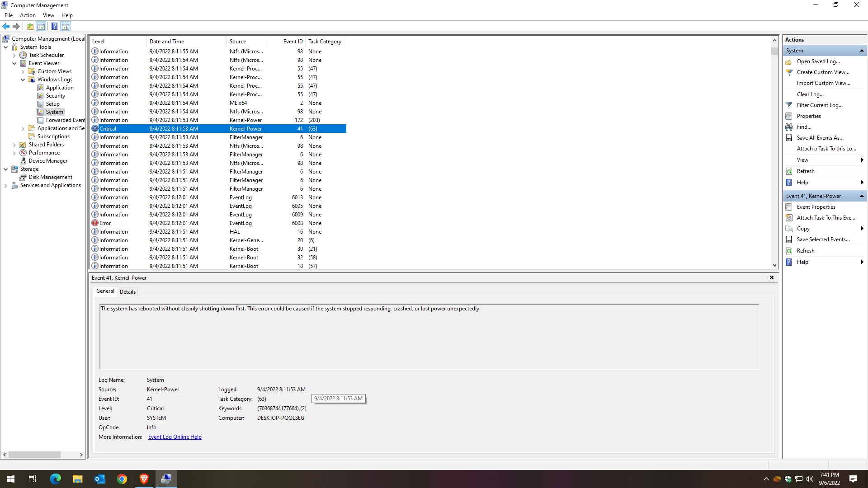Expand the Task Scheduler node
Screen dimensions: 868x488
(x=14, y=56)
